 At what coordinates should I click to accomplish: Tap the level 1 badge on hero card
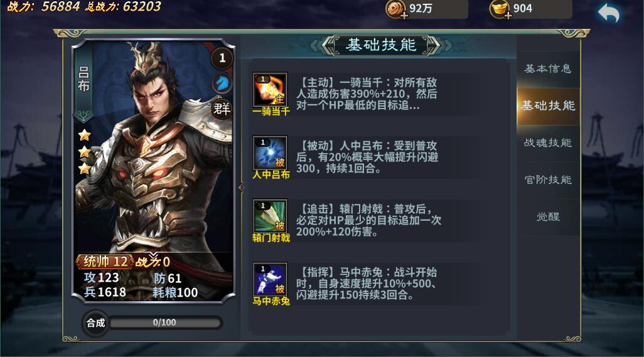222,58
